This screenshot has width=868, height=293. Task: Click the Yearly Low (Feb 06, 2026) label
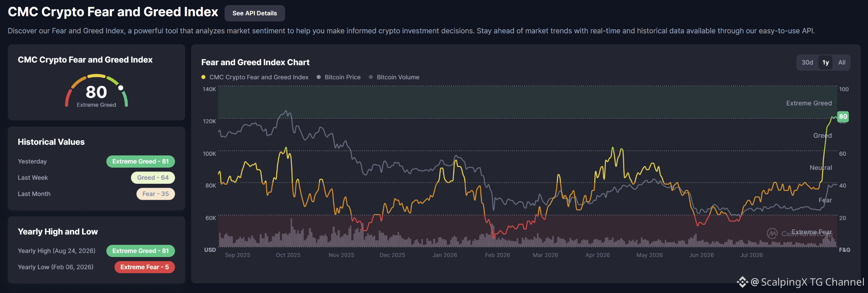point(56,267)
